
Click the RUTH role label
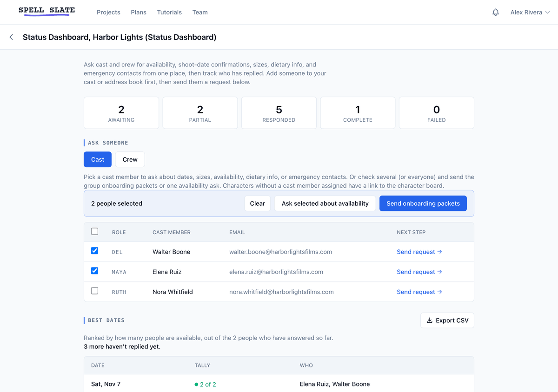click(119, 292)
